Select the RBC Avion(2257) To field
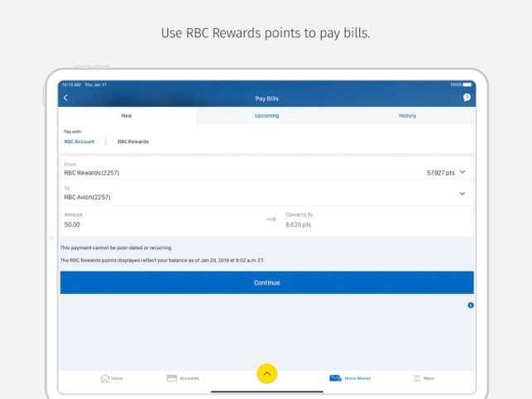The height and width of the screenshot is (399, 532). click(267, 193)
